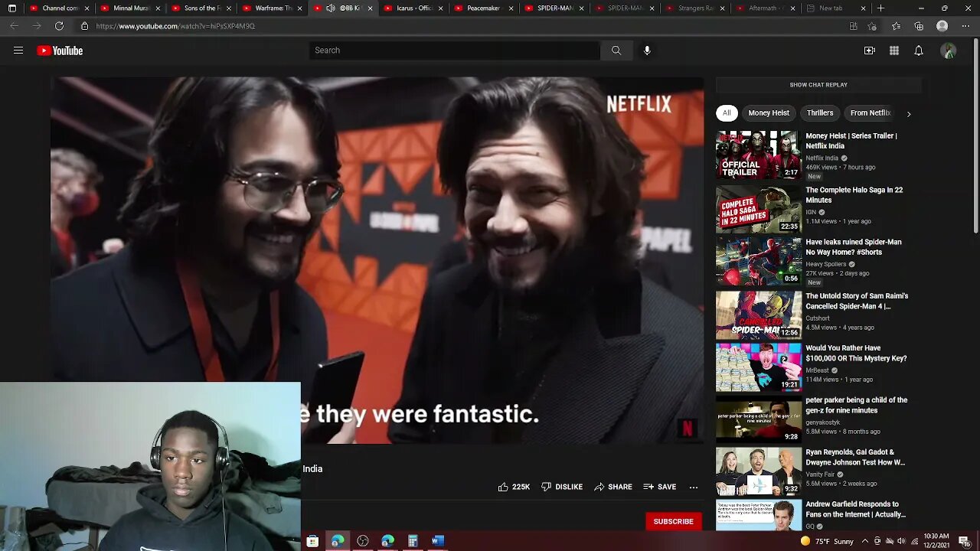Open the YouTube account avatar menu
The width and height of the screenshot is (980, 551).
point(949,51)
